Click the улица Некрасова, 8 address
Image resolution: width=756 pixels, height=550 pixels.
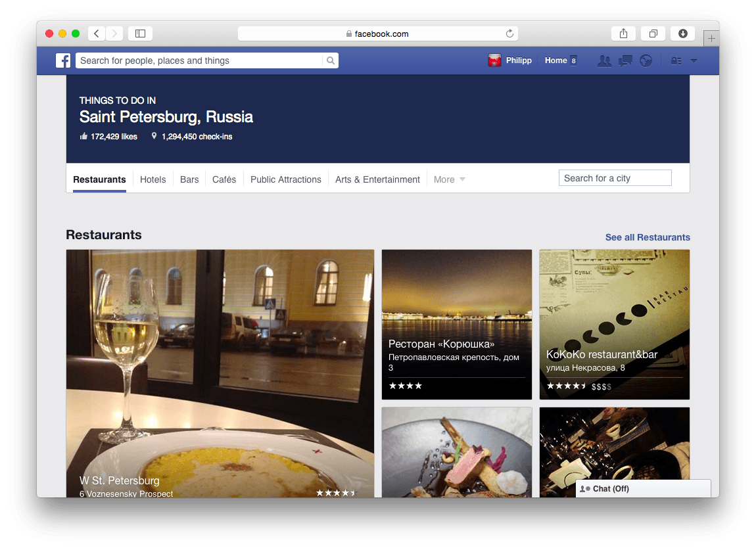pos(585,368)
